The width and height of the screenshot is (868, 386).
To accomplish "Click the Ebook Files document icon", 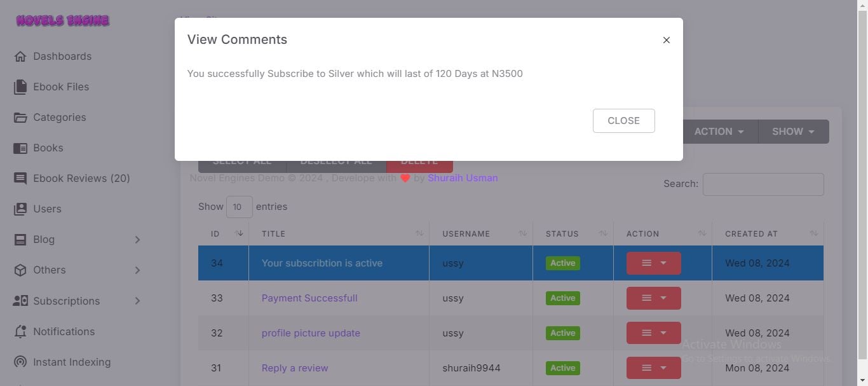I will tap(20, 87).
